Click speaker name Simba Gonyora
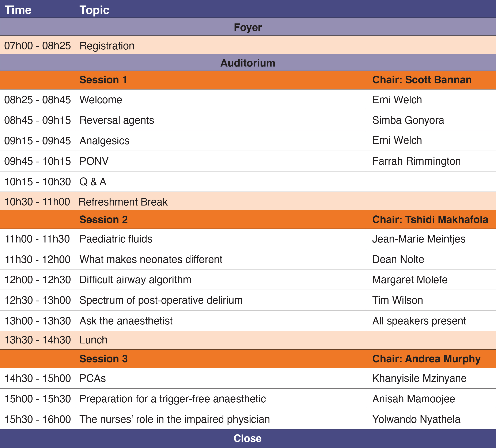Screen dimensions: 496x448 (408, 120)
